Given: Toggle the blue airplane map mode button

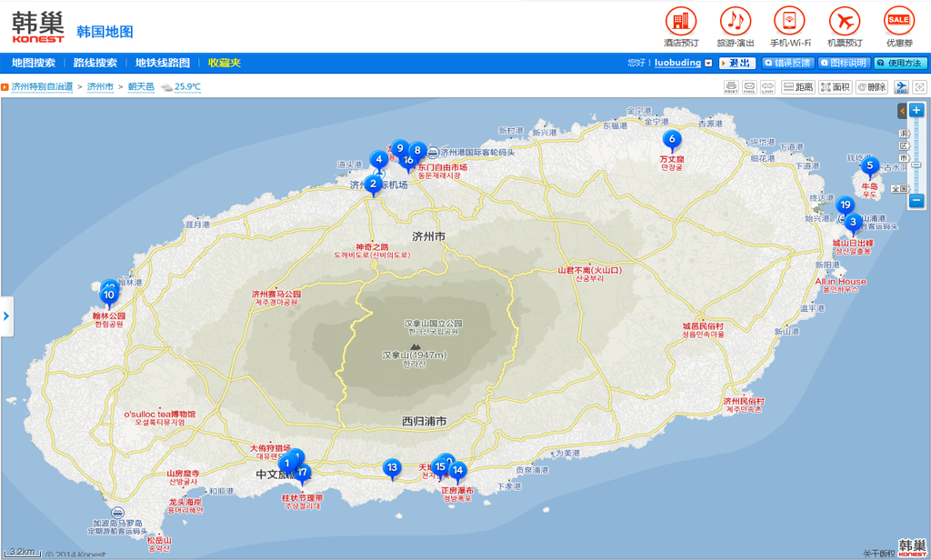Looking at the screenshot, I should pyautogui.click(x=901, y=87).
